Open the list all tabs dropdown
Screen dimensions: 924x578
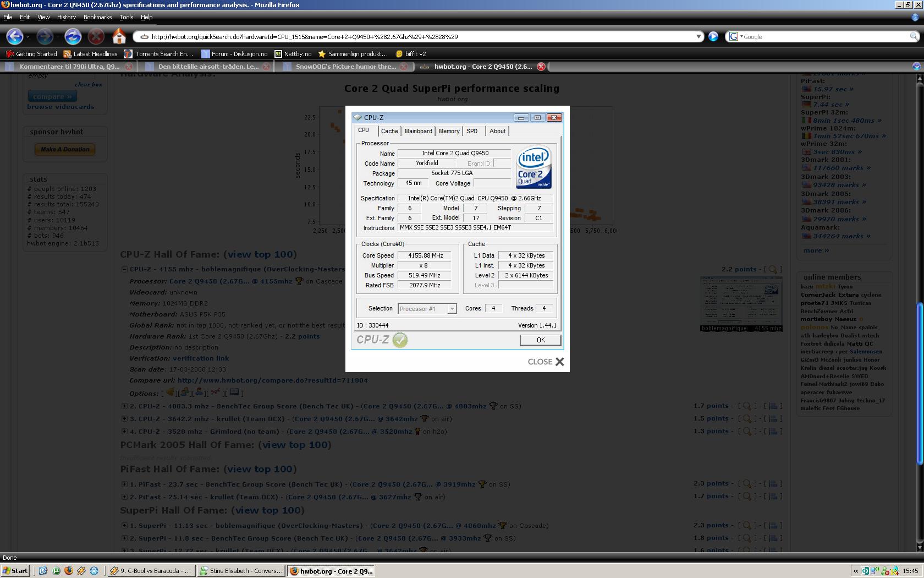(x=916, y=66)
